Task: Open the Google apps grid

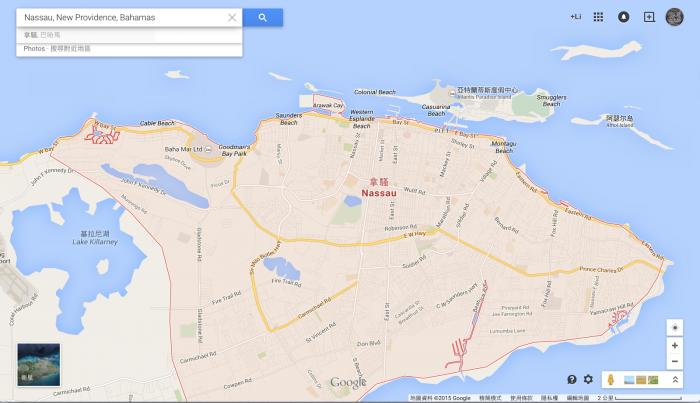Action: coord(598,17)
